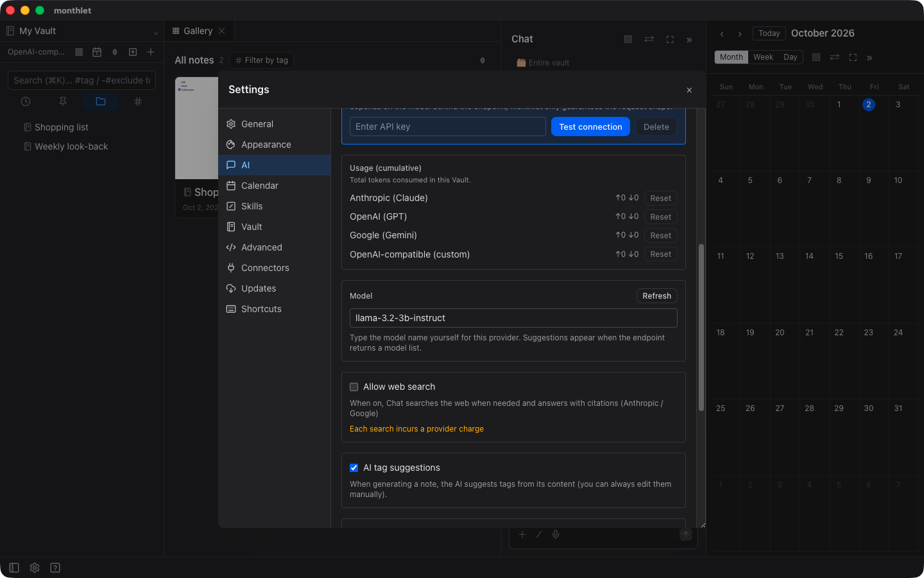Open settings via the bottom gear icon

(35, 568)
